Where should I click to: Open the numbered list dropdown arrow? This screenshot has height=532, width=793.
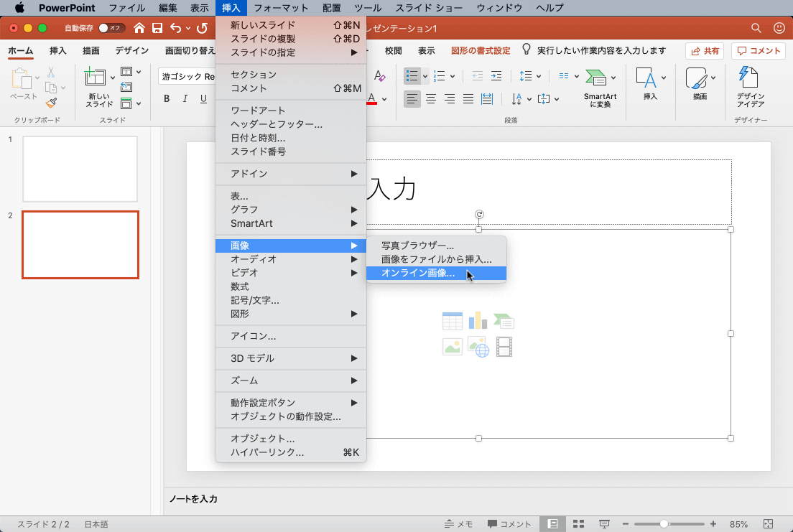click(452, 76)
